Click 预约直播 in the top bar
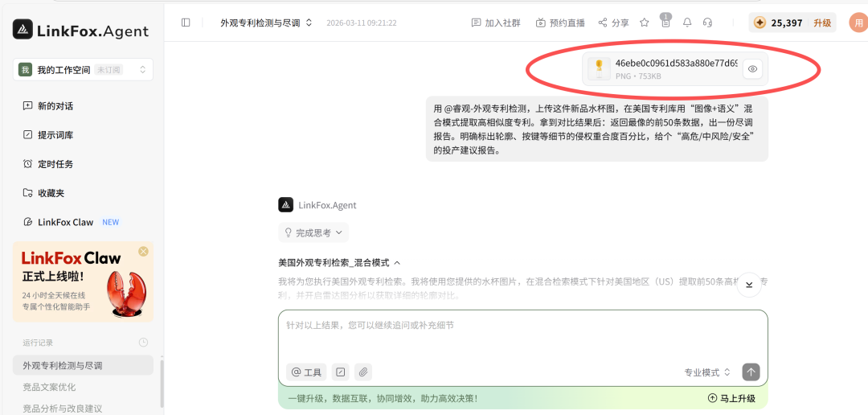The height and width of the screenshot is (415, 868). pyautogui.click(x=561, y=23)
